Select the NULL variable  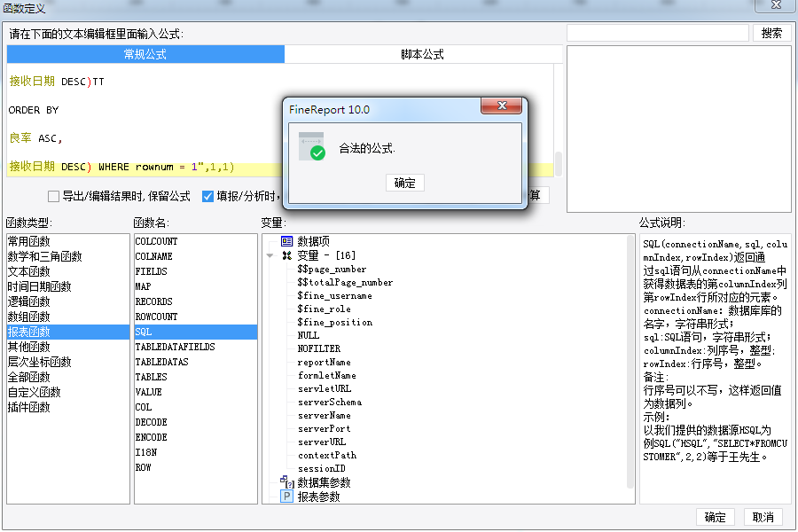click(x=309, y=335)
